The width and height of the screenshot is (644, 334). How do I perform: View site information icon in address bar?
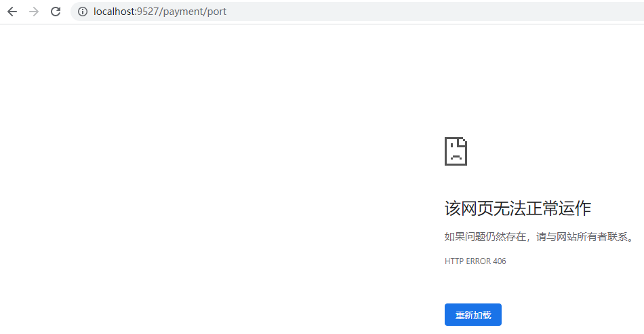83,12
